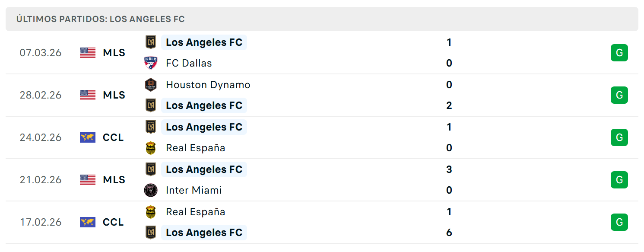Open Houston Dynamo team link
This screenshot has width=644, height=252.
tap(208, 85)
